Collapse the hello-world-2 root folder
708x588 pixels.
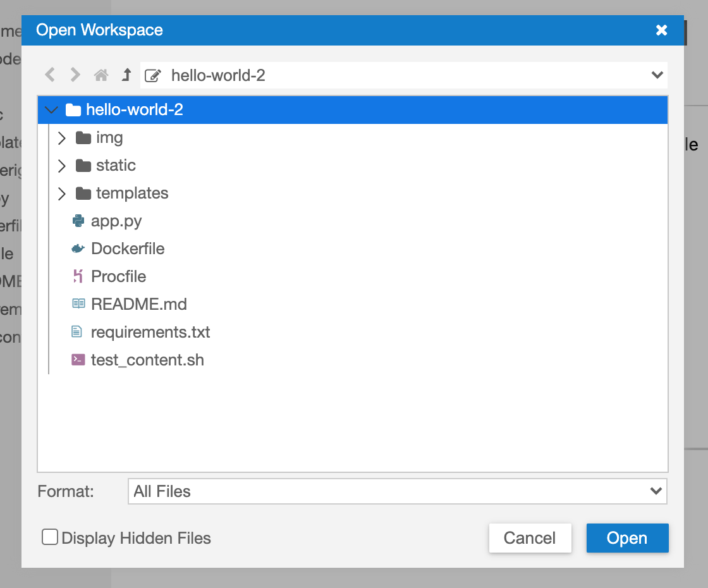[51, 110]
